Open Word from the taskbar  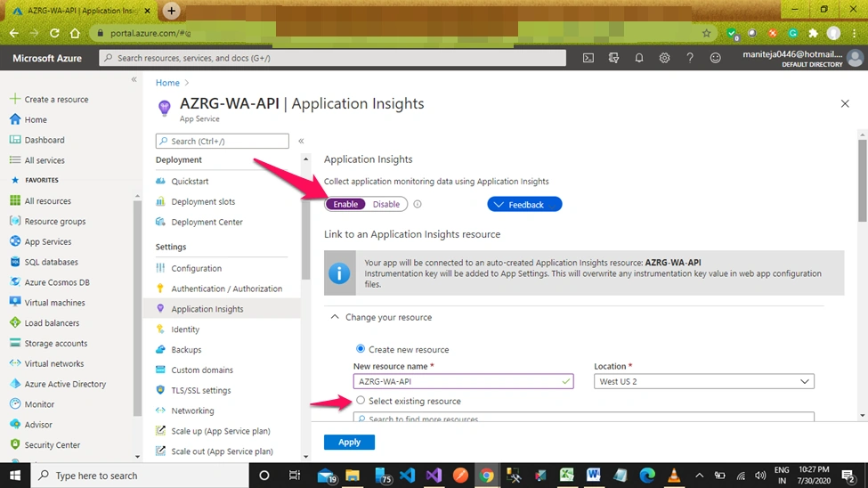(594, 476)
